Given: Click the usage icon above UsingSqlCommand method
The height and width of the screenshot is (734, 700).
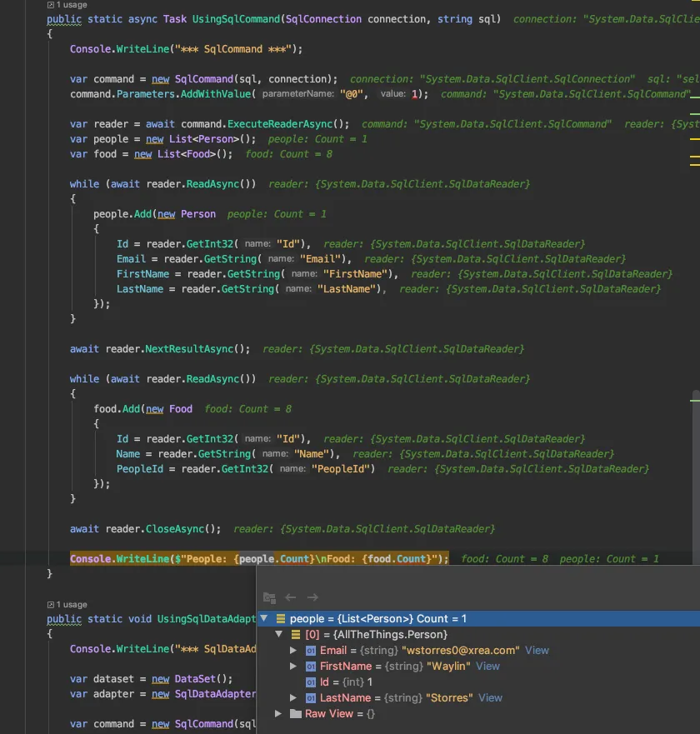Looking at the screenshot, I should [51, 5].
